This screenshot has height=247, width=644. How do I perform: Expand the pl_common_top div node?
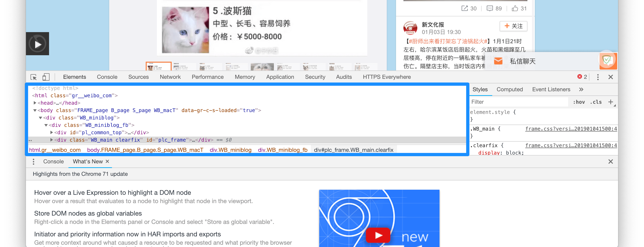(52, 132)
